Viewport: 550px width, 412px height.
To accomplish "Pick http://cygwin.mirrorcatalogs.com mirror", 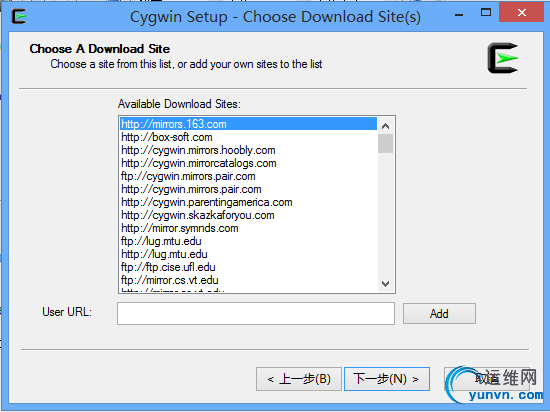I will point(248,163).
